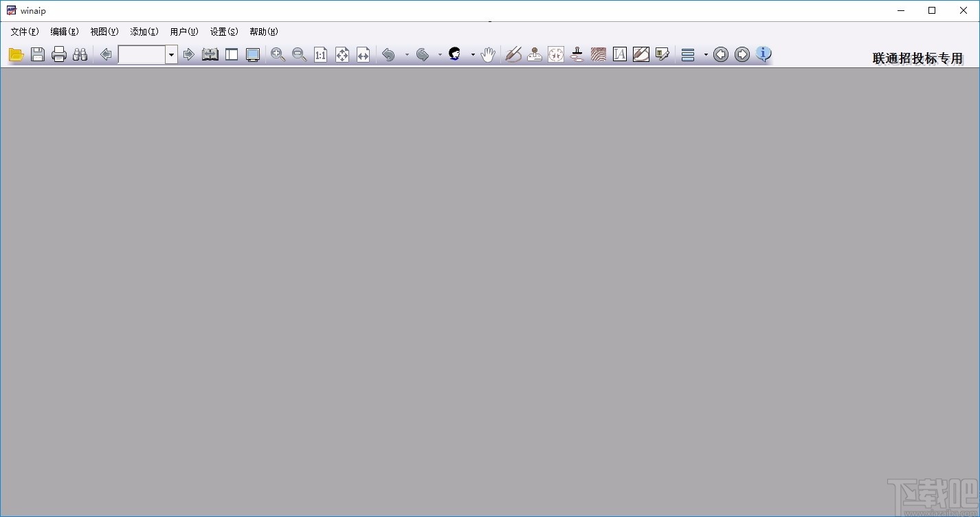Open the info speech bubble icon
The image size is (980, 517).
(x=764, y=54)
